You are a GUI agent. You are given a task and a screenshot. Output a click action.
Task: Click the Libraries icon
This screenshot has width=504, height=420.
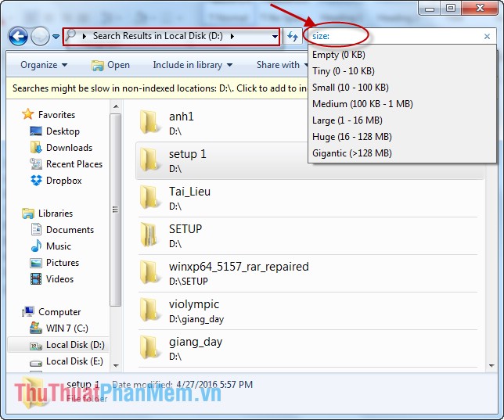coord(28,214)
